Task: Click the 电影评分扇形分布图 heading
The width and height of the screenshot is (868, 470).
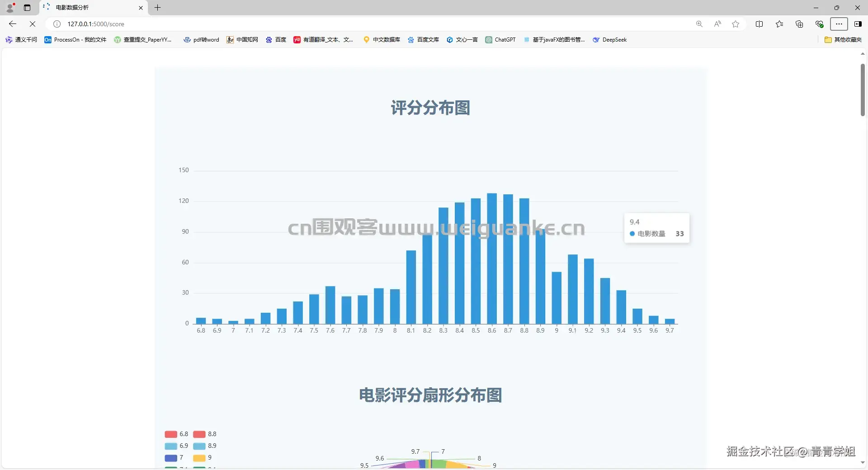Action: (x=430, y=395)
